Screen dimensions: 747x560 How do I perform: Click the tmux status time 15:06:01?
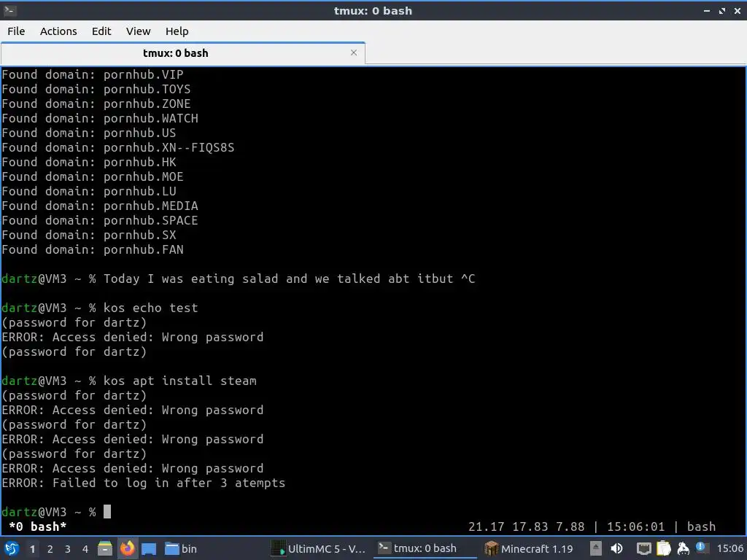click(x=635, y=526)
